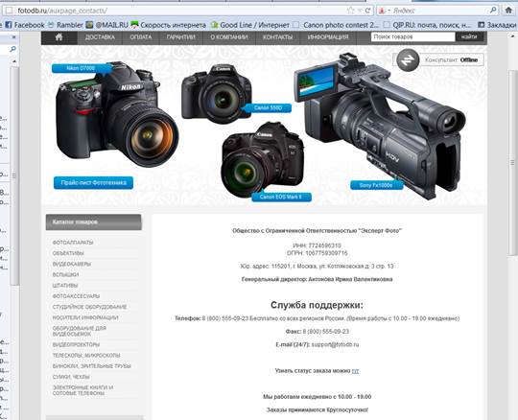Open the ШТАТИВЫ catalog category
Image resolution: width=518 pixels, height=420 pixels.
coord(65,286)
